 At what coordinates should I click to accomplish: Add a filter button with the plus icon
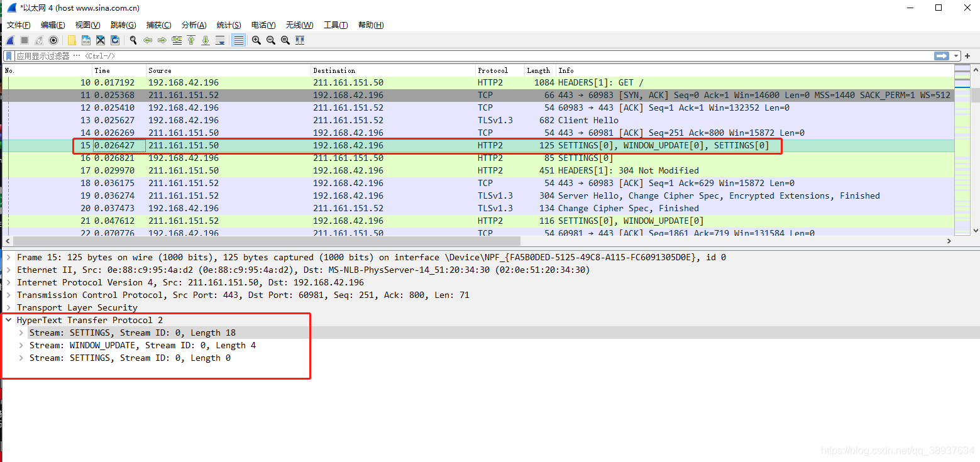pos(967,56)
